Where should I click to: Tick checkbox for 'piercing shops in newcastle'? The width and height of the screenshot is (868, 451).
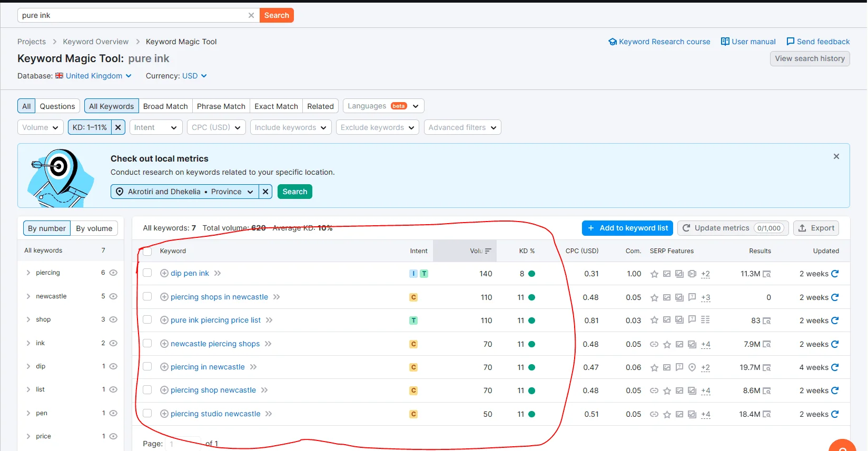tap(147, 297)
